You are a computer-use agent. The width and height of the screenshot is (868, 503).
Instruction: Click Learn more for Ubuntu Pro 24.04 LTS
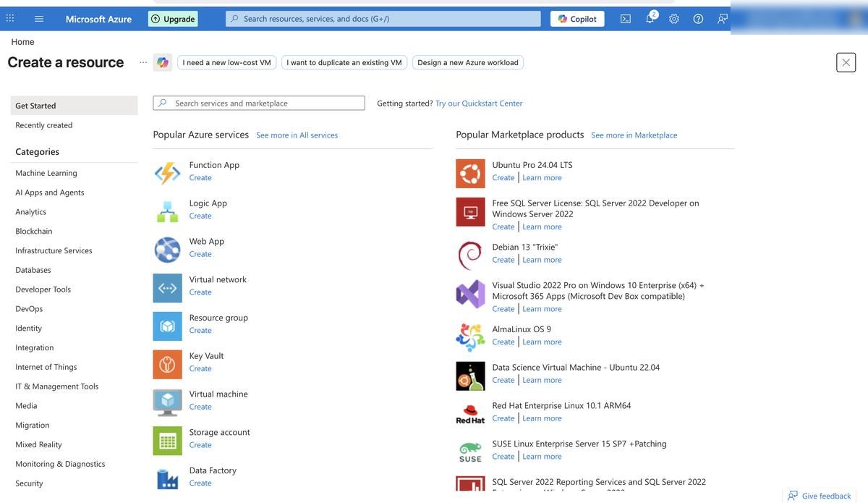pyautogui.click(x=542, y=178)
